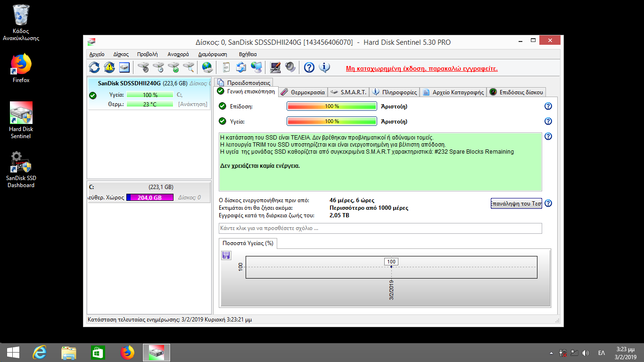Expand hidden system tray icons arrow

tap(552, 353)
